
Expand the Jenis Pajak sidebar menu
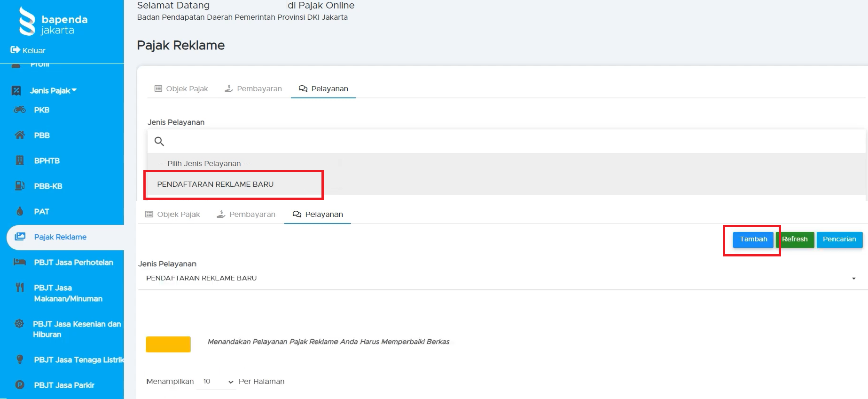[53, 90]
